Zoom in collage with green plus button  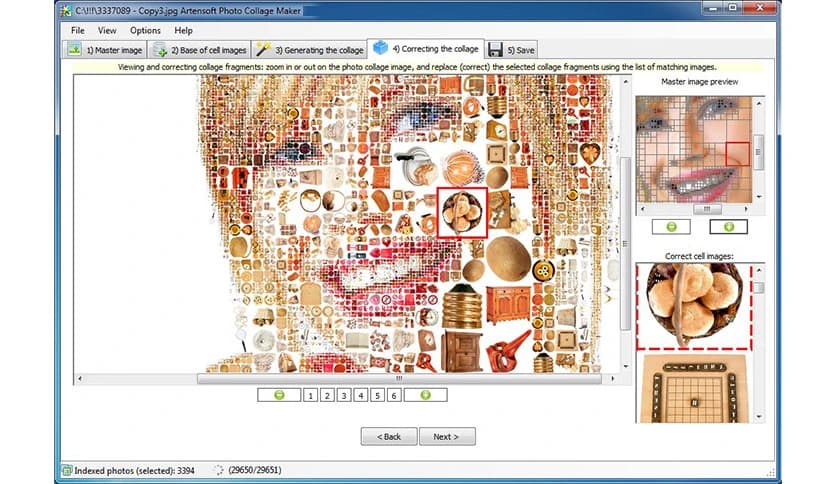pyautogui.click(x=425, y=395)
